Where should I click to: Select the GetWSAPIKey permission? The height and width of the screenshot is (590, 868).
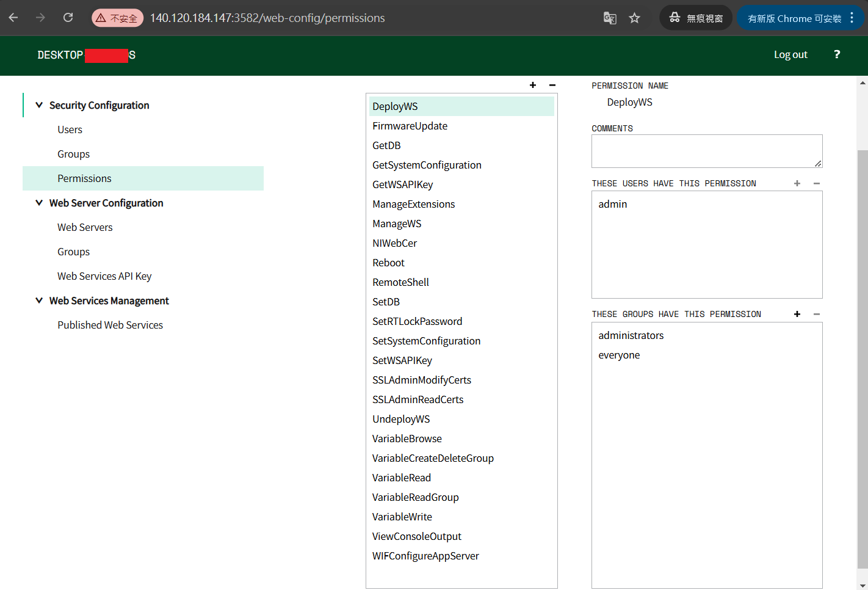(461, 184)
